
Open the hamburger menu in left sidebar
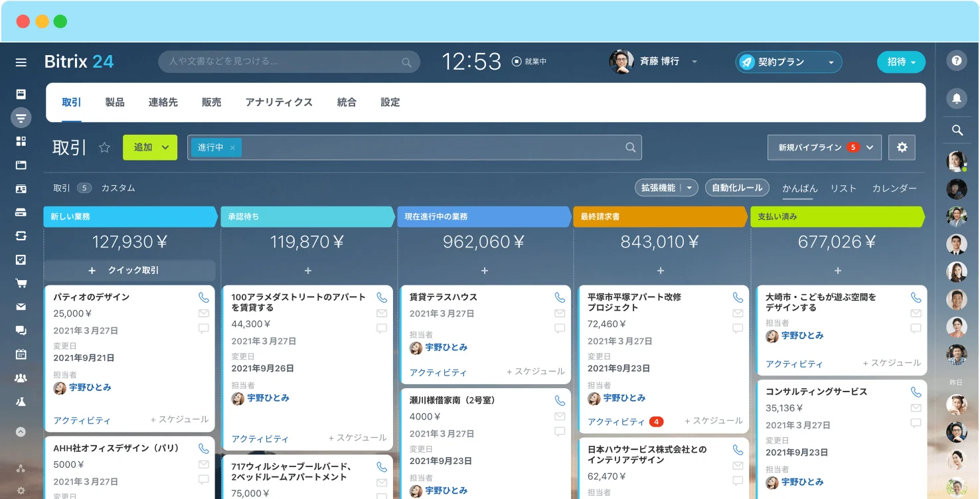click(x=21, y=62)
